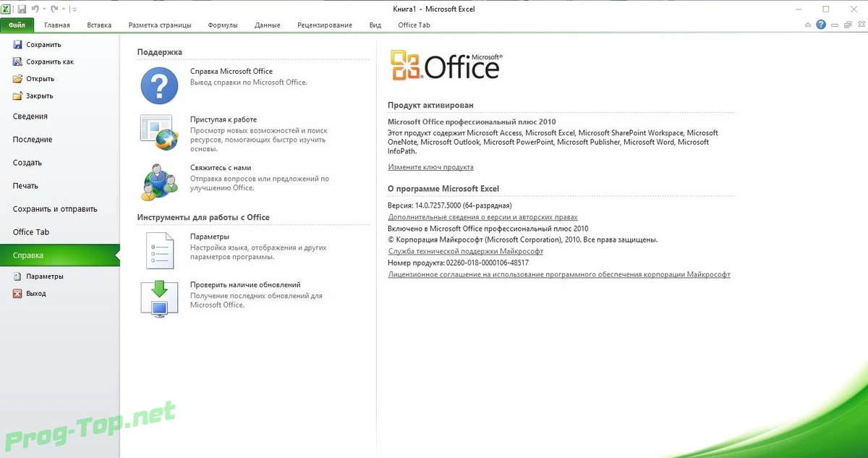Viewport: 868px width, 458px height.
Task: Open the Лицензионное соглашение link
Action: coord(559,275)
